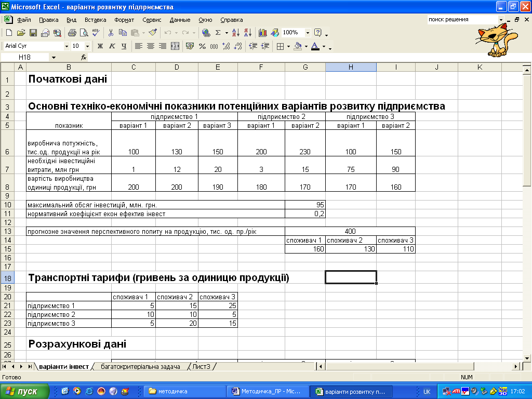This screenshot has width=532, height=399.
Task: Click the help search field поиск решения
Action: click(x=462, y=20)
